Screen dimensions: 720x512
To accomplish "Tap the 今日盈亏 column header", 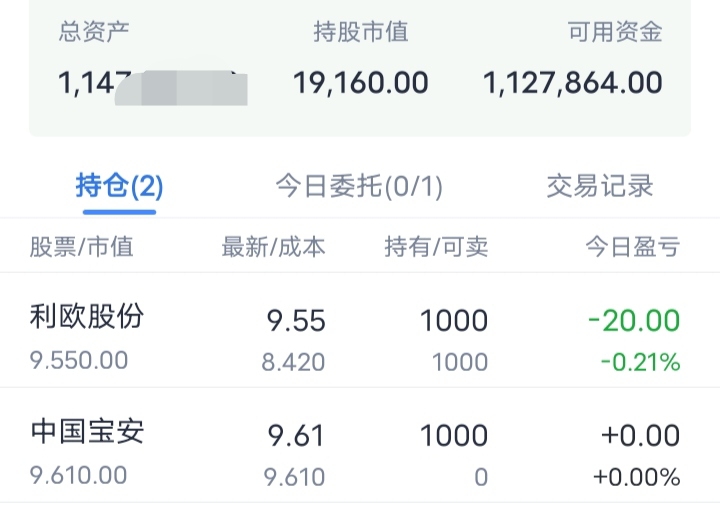I will click(x=633, y=247).
